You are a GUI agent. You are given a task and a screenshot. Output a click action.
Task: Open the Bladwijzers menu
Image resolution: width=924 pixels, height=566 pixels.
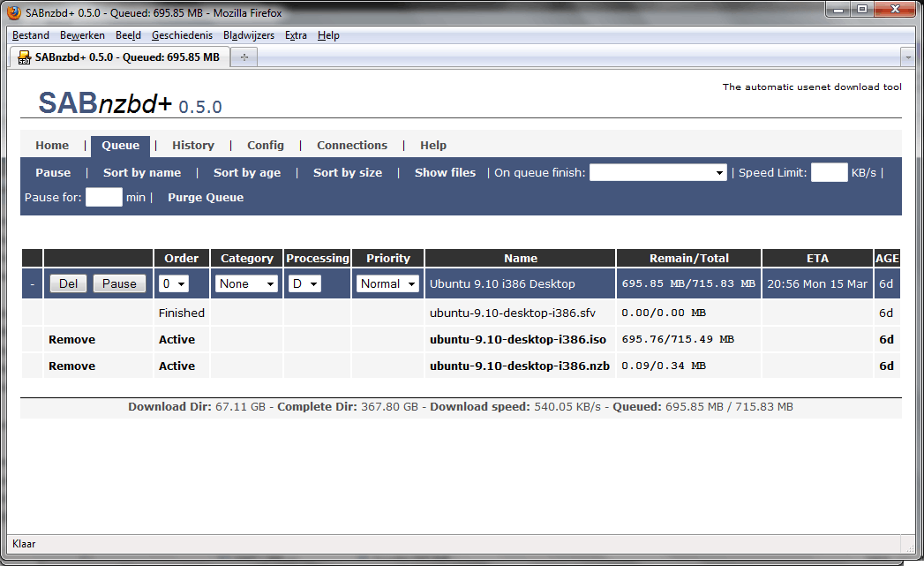[x=249, y=35]
